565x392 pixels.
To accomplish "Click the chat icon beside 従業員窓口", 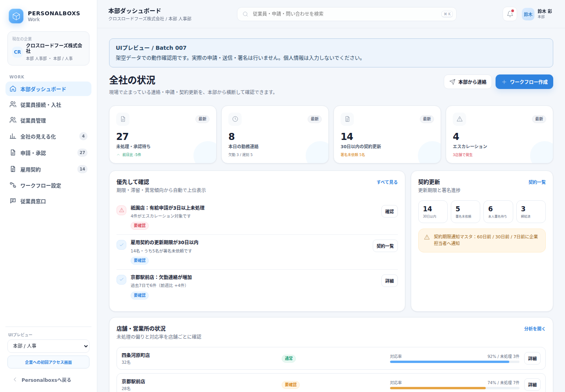I will (x=13, y=201).
